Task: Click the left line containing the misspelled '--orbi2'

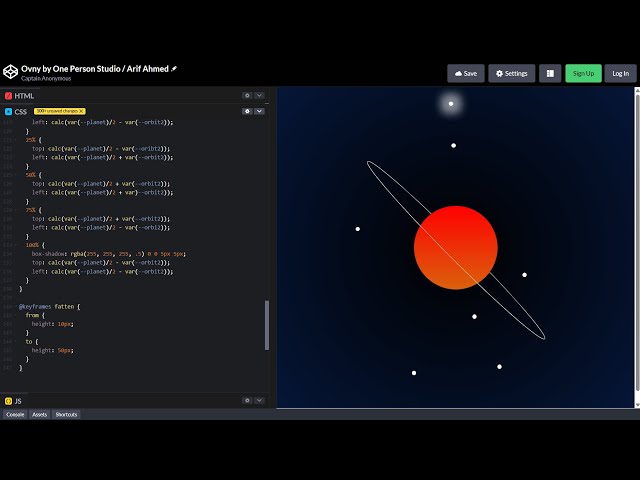Action: (x=101, y=227)
